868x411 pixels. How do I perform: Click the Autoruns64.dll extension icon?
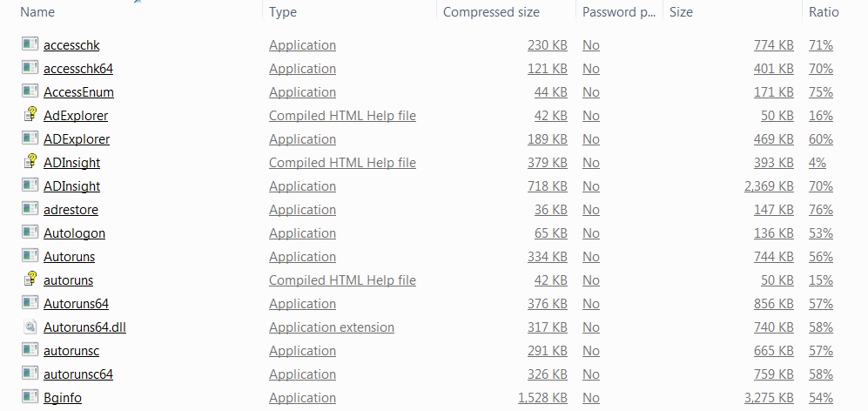[x=30, y=327]
